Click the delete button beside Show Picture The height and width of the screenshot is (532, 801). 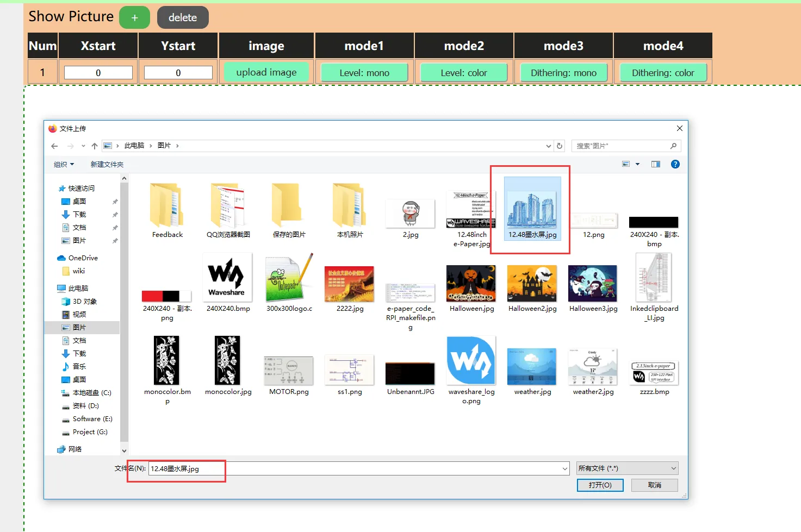183,17
